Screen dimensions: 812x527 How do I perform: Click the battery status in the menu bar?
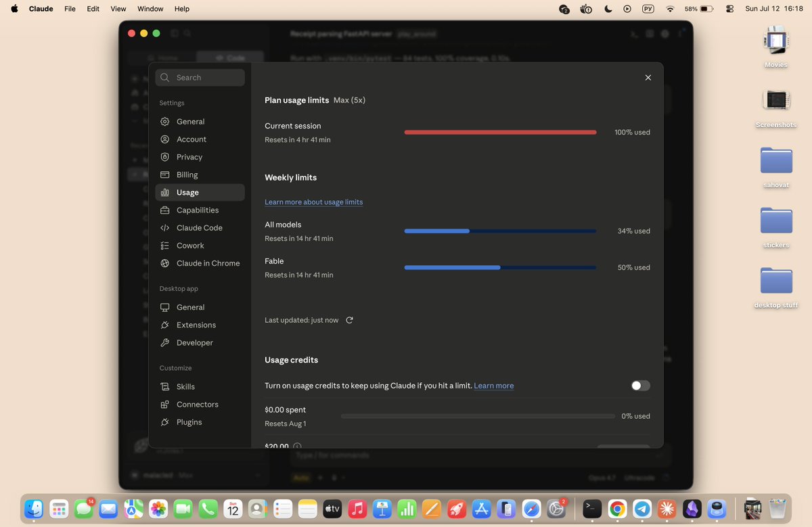pyautogui.click(x=699, y=9)
